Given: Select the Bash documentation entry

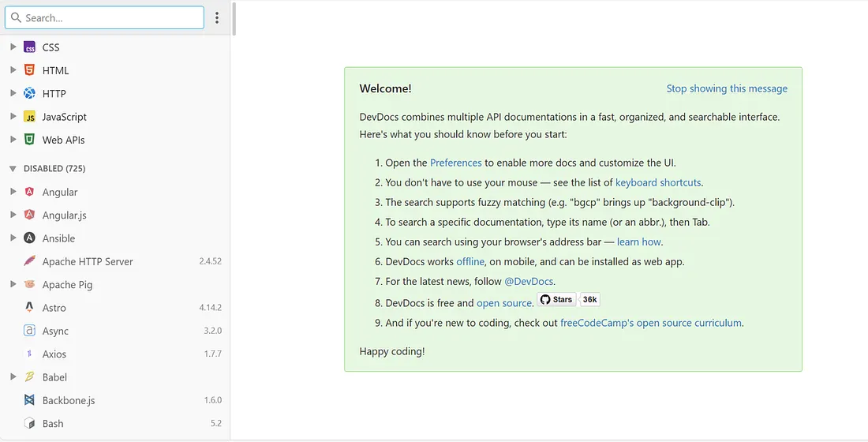Looking at the screenshot, I should click(x=115, y=423).
